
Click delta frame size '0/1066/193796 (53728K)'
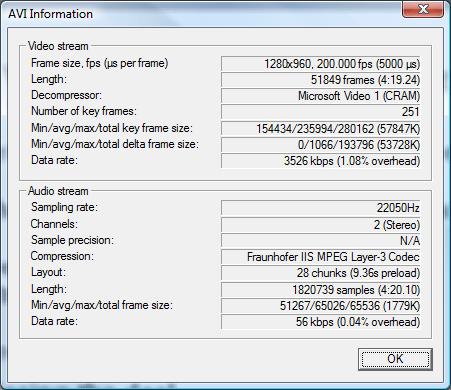pyautogui.click(x=321, y=144)
